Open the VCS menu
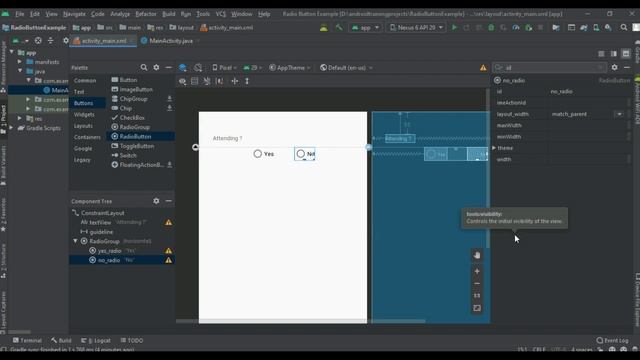 [220, 14]
